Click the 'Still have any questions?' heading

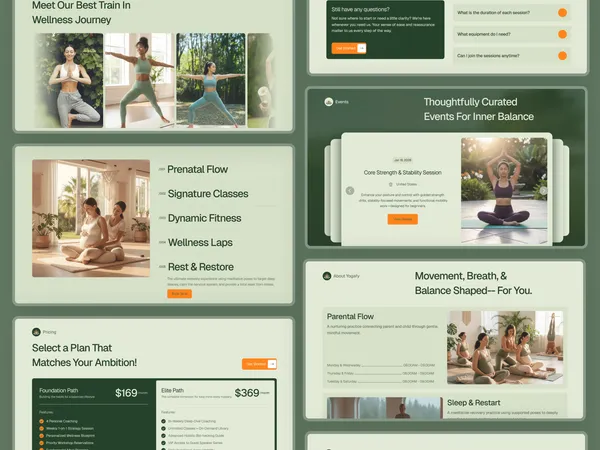tap(360, 9)
